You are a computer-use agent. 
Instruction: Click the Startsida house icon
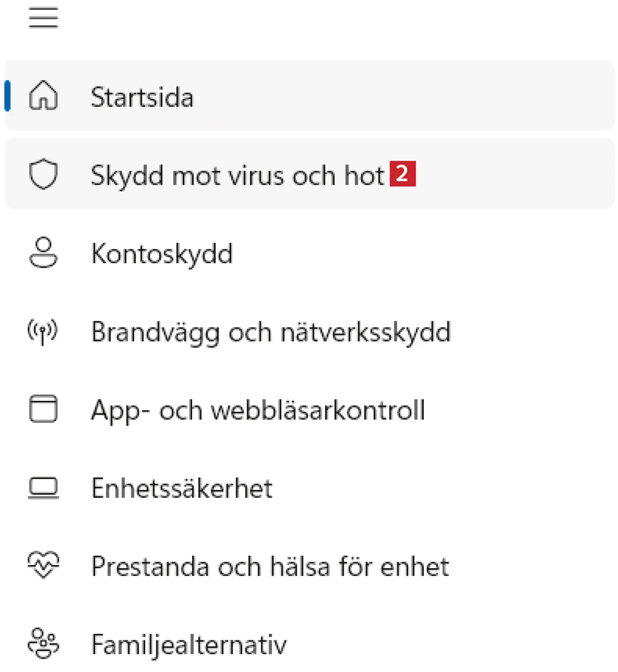(44, 96)
